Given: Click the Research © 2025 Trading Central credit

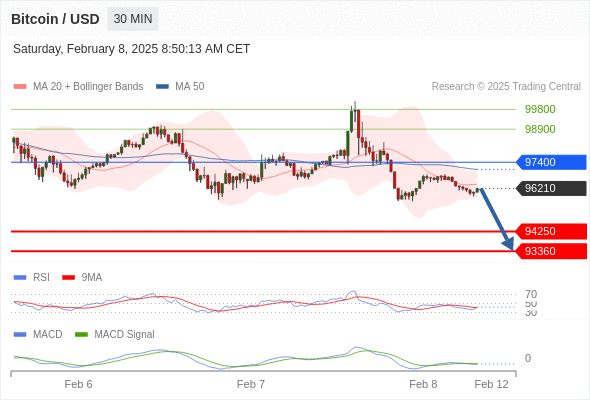Looking at the screenshot, I should click(506, 87).
